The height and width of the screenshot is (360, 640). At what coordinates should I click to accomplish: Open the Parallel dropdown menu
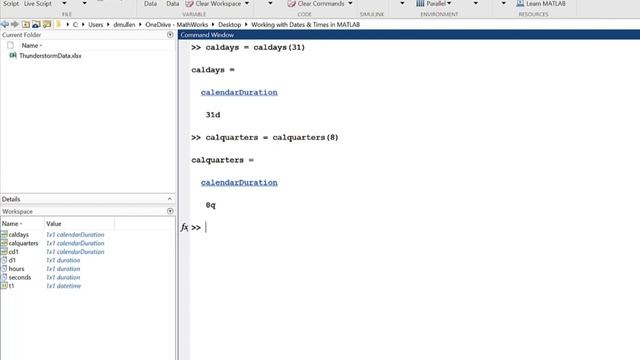pos(449,3)
